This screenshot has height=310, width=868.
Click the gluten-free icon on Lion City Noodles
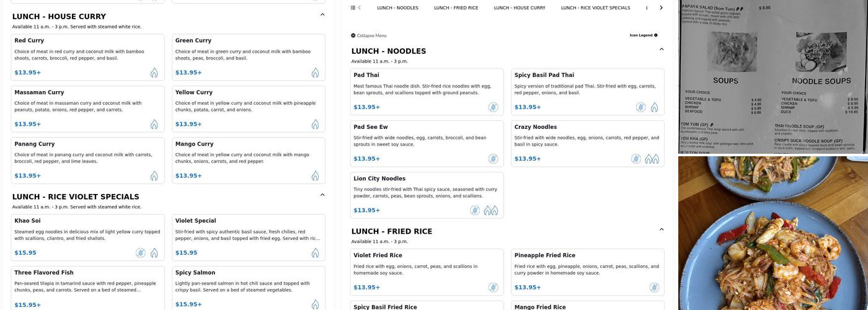pos(475,210)
